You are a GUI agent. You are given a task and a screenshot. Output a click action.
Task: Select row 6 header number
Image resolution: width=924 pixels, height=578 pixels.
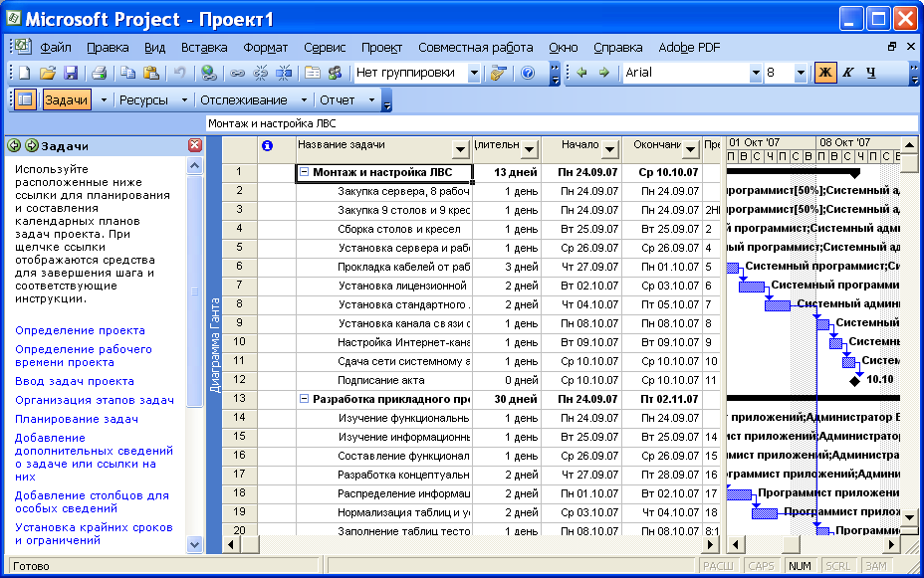click(x=239, y=267)
